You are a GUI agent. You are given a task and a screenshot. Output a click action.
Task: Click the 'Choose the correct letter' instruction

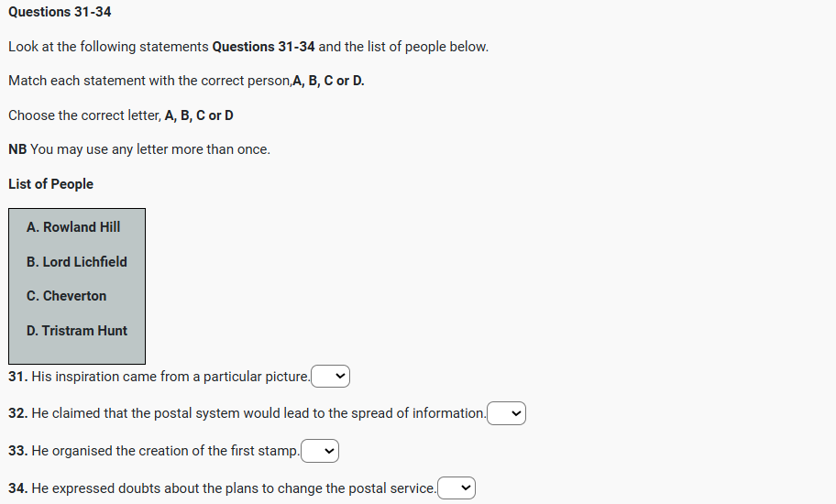pos(121,115)
